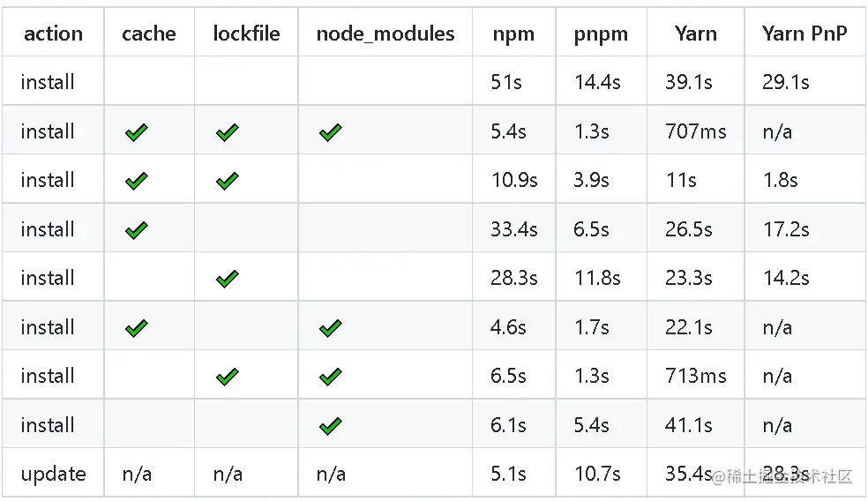Click the cache checkmark in the 33.4s npm row
Viewport: 868px width, 501px height.
click(x=136, y=230)
